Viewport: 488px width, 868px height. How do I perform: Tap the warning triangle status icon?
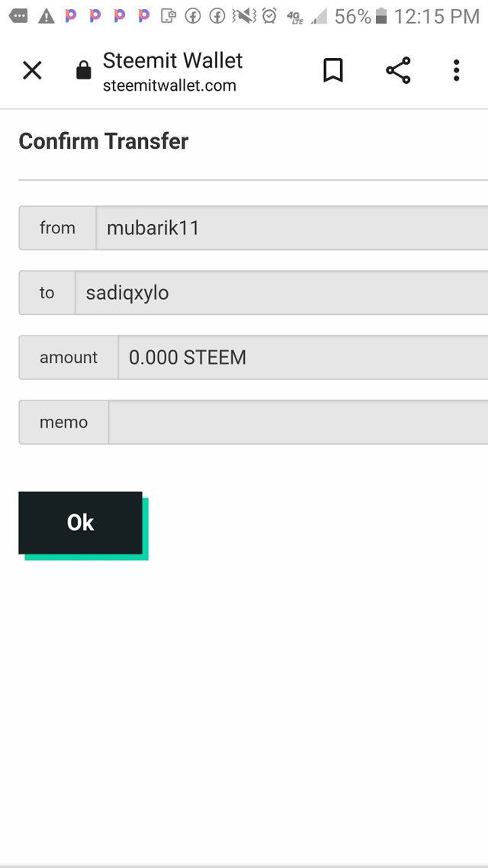click(x=47, y=17)
